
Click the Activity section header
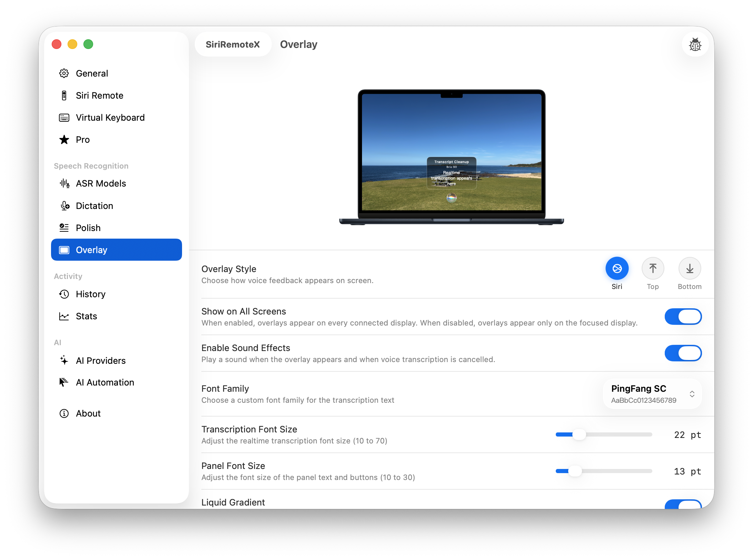coord(68,276)
